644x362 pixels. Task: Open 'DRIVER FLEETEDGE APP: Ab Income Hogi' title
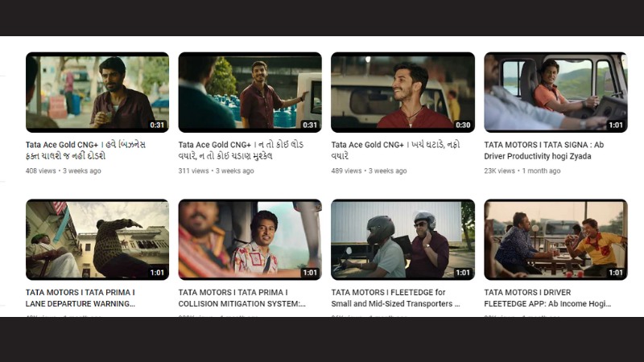pos(547,298)
